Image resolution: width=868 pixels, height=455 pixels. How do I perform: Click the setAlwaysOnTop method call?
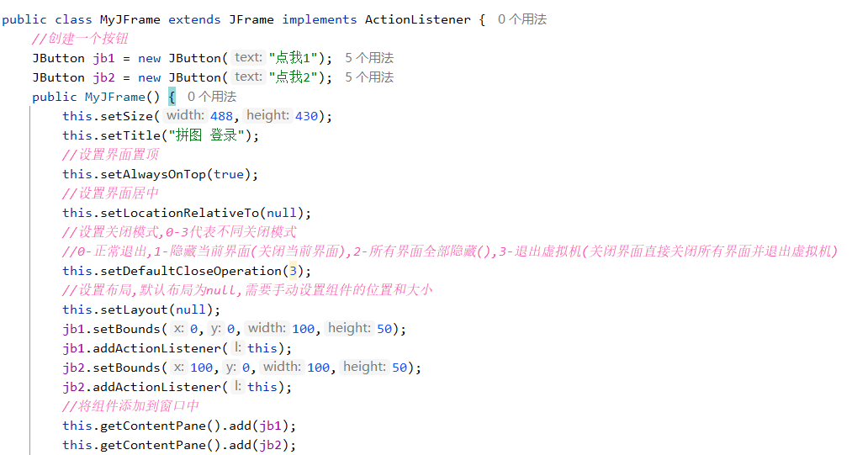153,174
